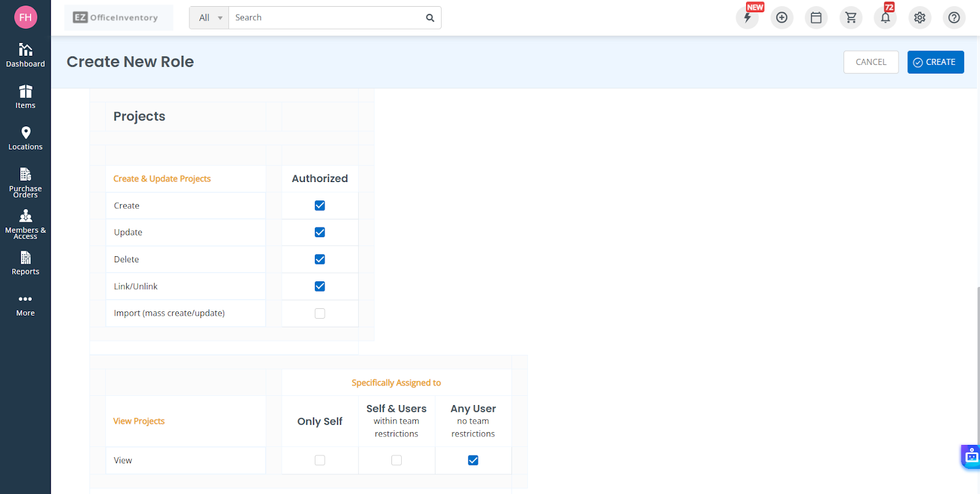This screenshot has width=980, height=494.
Task: Open the FH user avatar menu
Action: pos(26,17)
